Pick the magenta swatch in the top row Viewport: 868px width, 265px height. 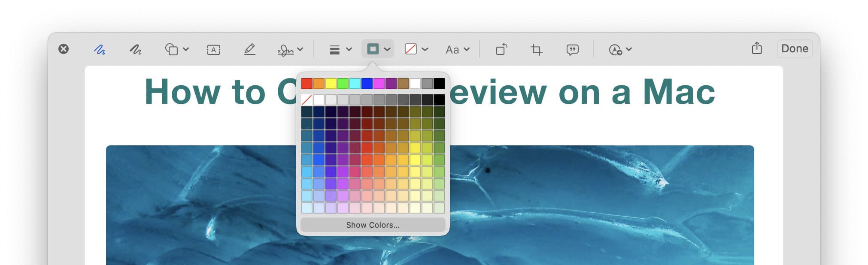point(379,83)
